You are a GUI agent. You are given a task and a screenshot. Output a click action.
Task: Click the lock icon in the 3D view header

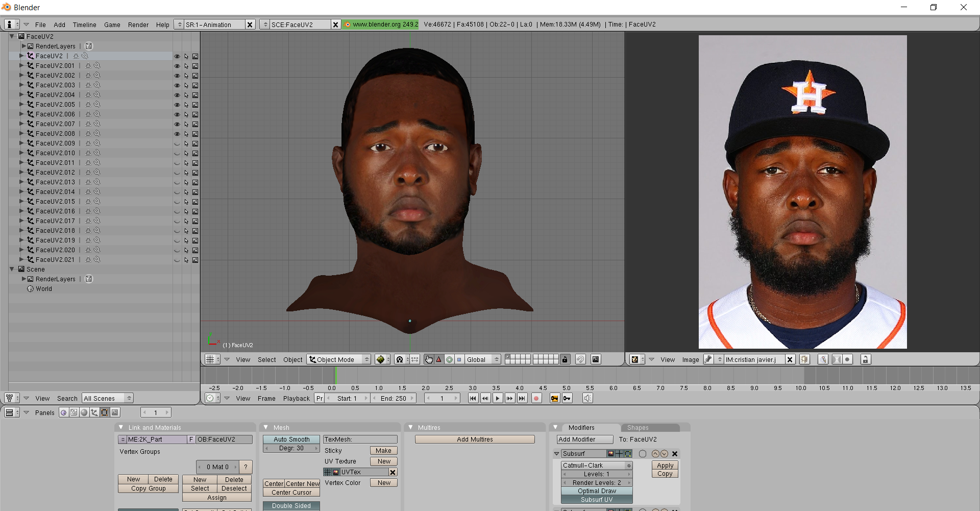click(565, 359)
